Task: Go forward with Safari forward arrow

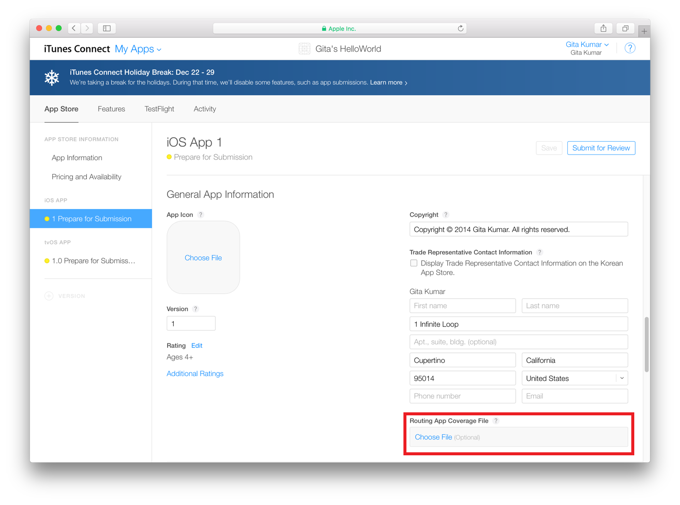Action: coord(87,28)
